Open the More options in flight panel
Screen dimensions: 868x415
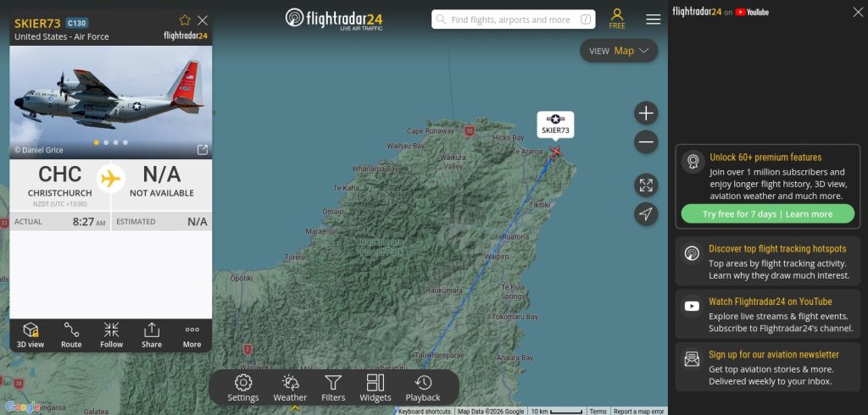(192, 335)
